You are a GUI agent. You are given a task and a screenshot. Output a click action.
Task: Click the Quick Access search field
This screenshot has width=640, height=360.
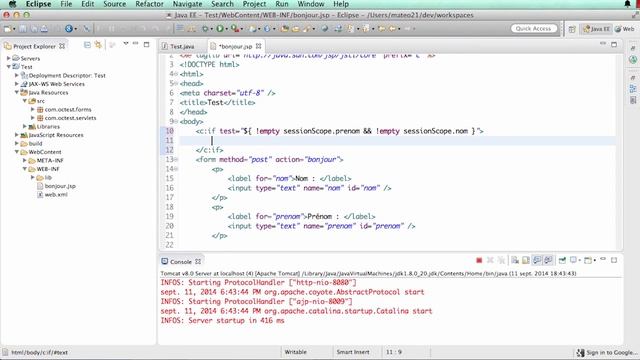click(533, 29)
